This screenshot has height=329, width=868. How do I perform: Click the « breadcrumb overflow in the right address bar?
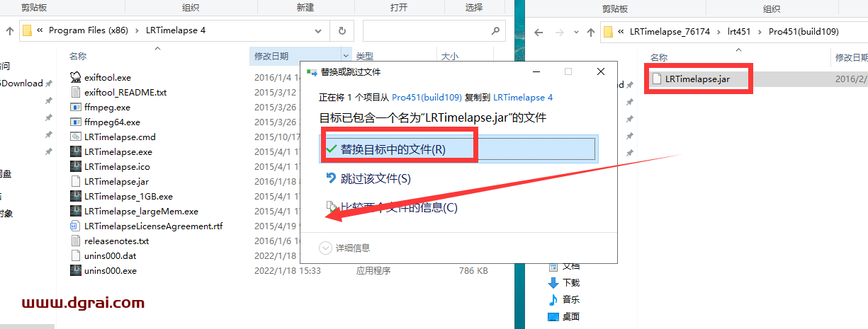point(621,32)
